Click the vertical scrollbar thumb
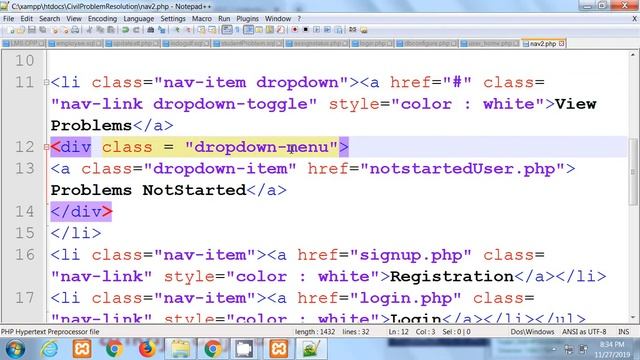640x360 pixels. point(633,171)
